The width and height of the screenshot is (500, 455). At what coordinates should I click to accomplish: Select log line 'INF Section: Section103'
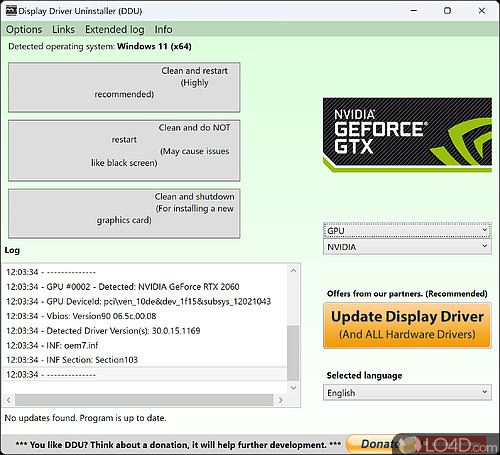pos(145,360)
